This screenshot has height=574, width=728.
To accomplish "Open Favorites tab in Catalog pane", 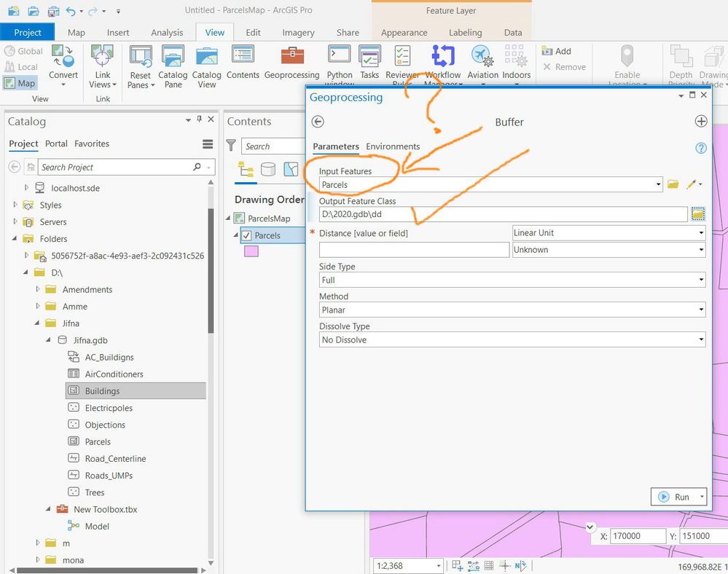I will (x=92, y=143).
